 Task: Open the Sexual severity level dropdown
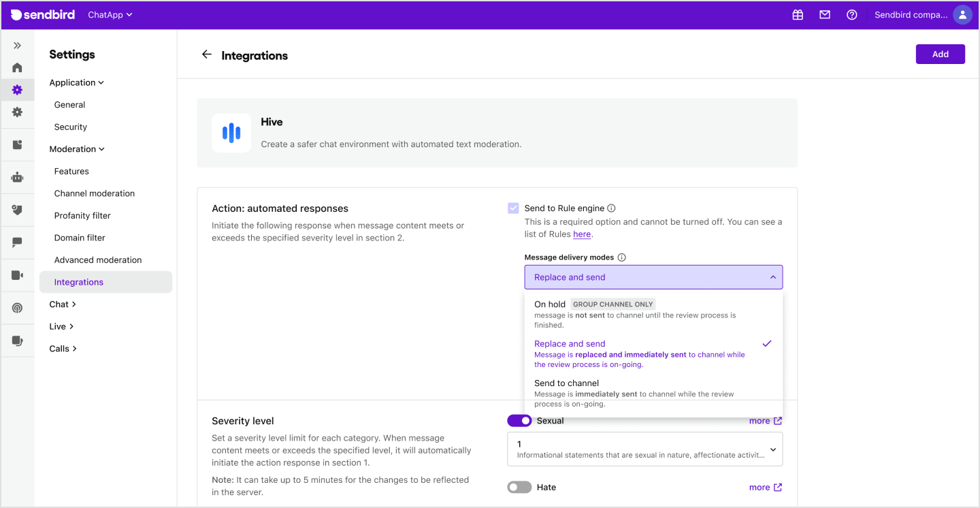644,449
